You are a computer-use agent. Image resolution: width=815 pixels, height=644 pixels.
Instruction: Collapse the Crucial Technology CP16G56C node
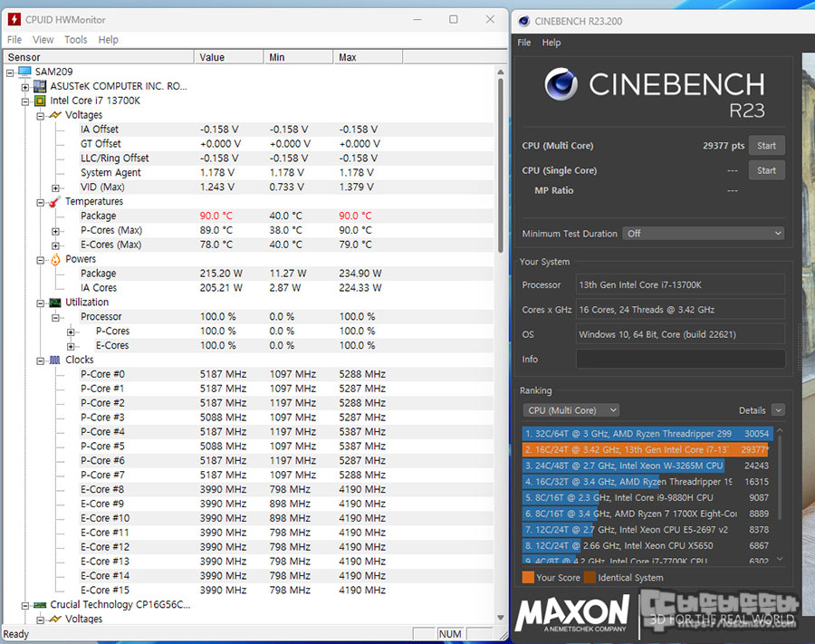click(25, 606)
